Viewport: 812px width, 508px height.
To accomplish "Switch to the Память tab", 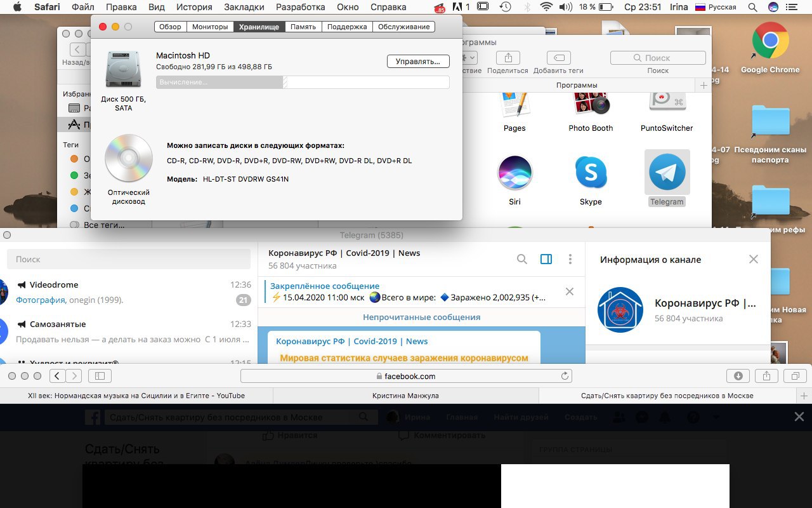I will [x=303, y=27].
